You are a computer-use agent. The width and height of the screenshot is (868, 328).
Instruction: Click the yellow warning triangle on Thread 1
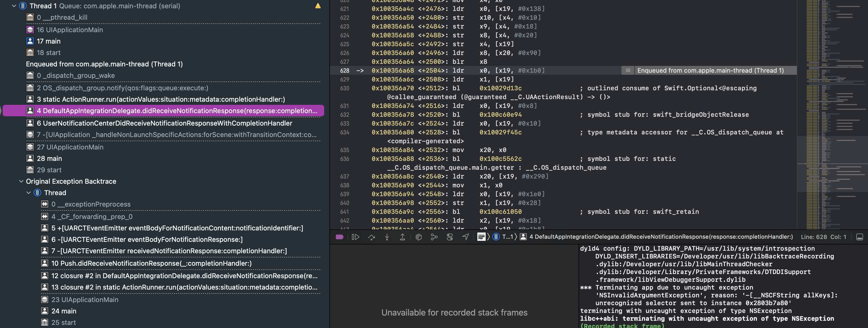pyautogui.click(x=318, y=6)
